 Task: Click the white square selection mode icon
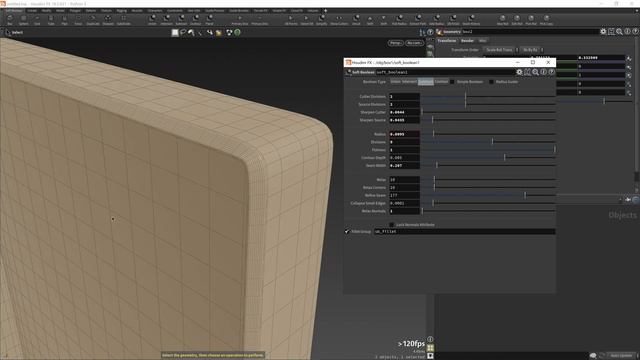175,33
